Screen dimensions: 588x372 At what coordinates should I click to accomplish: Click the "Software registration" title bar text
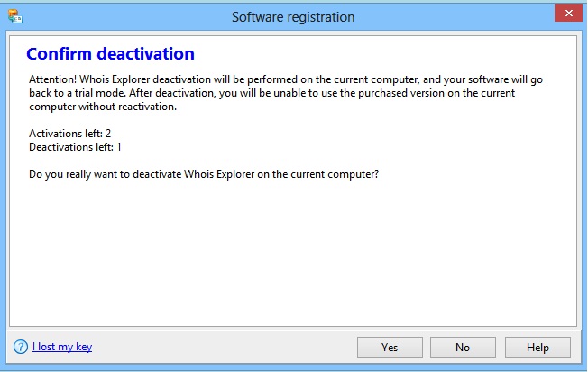click(293, 16)
